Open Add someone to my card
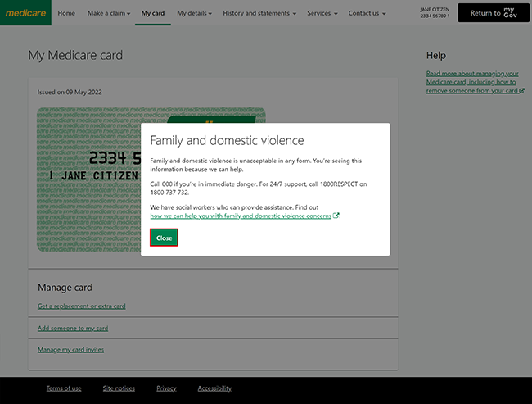 [x=73, y=329]
